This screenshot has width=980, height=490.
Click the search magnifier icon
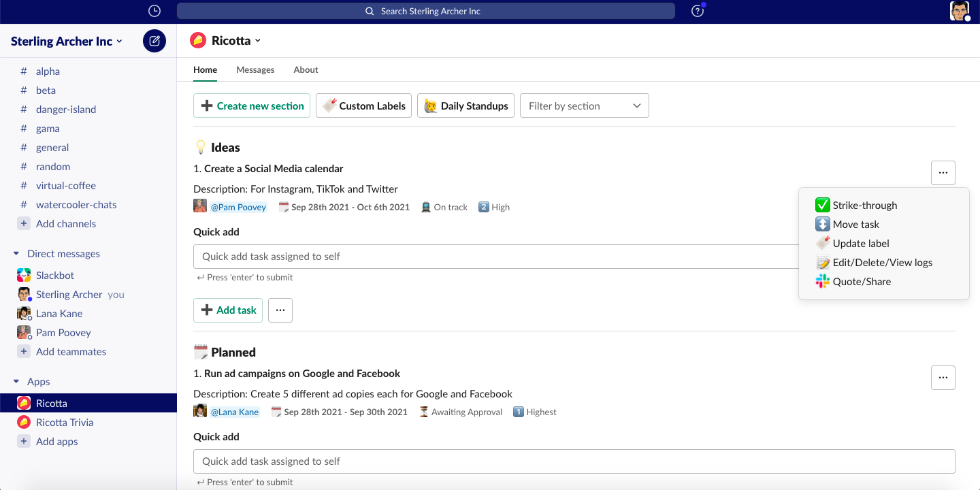pyautogui.click(x=370, y=11)
